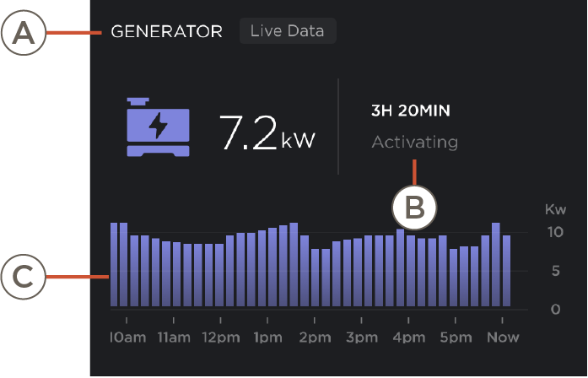
Task: Select the Live Data badge
Action: 288,32
